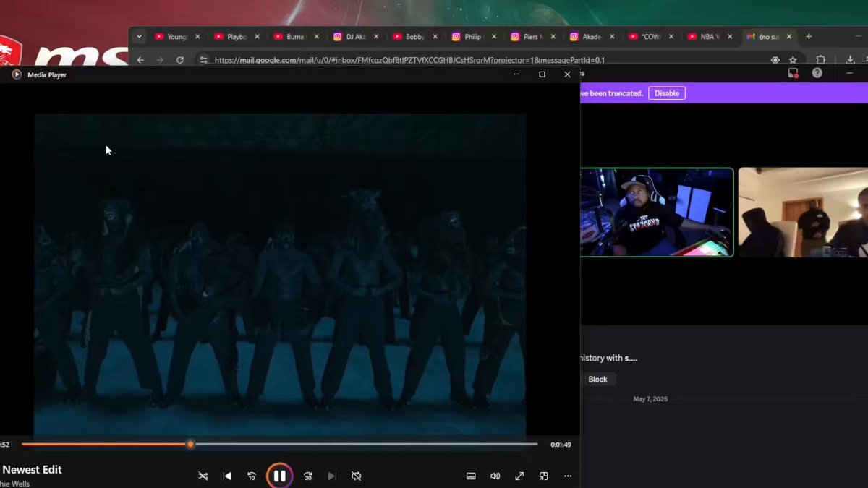View site information icon in address bar
Screen dimensions: 868x488
tap(204, 60)
